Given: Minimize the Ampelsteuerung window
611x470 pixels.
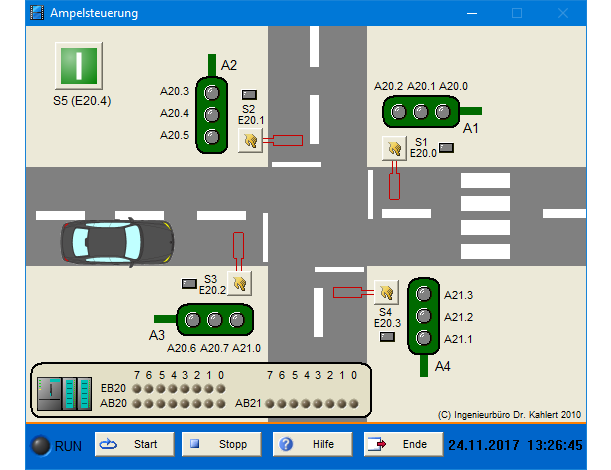Looking at the screenshot, I should (472, 13).
